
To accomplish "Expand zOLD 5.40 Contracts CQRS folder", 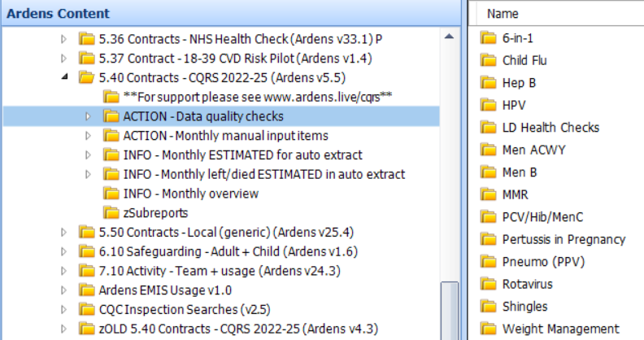I will pos(63,329).
